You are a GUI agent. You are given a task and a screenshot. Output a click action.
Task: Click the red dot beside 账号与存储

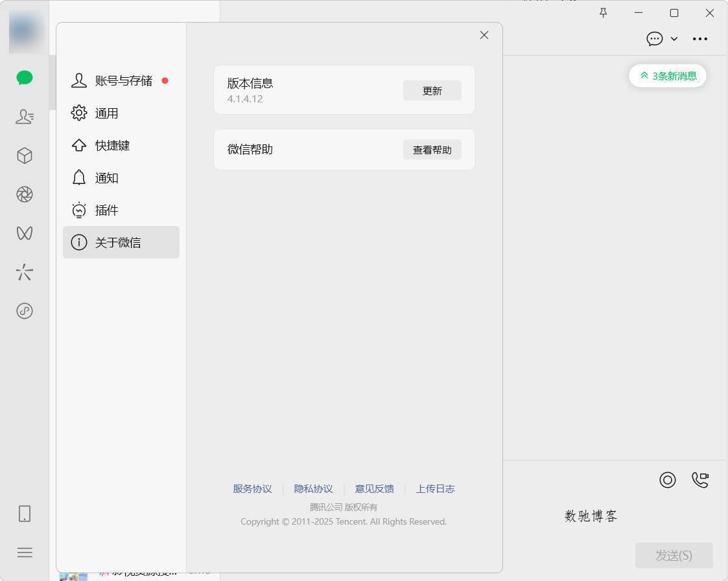165,81
